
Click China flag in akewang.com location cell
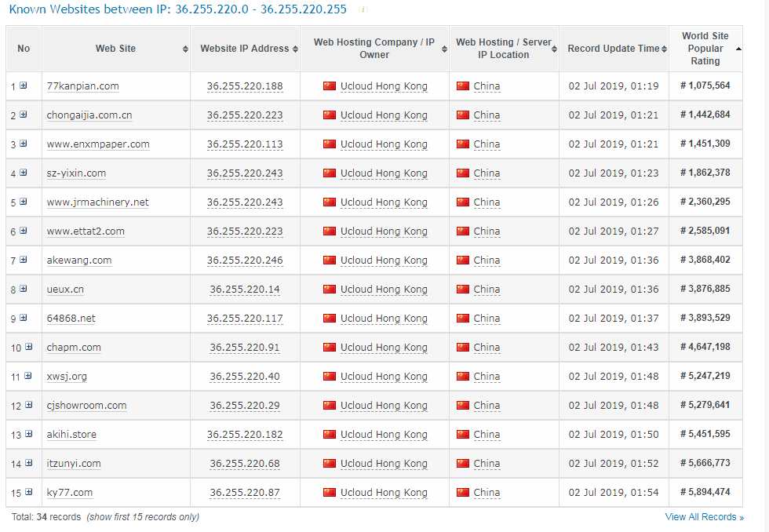(x=463, y=260)
